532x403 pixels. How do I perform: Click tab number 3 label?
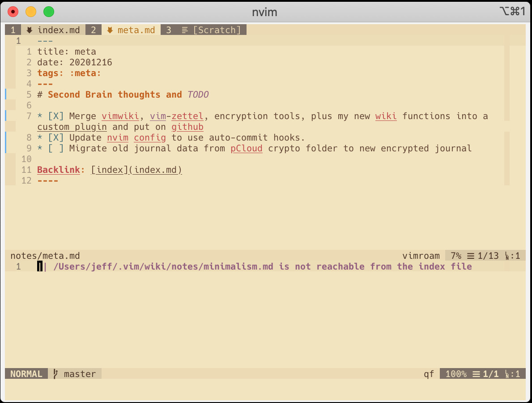pyautogui.click(x=169, y=30)
